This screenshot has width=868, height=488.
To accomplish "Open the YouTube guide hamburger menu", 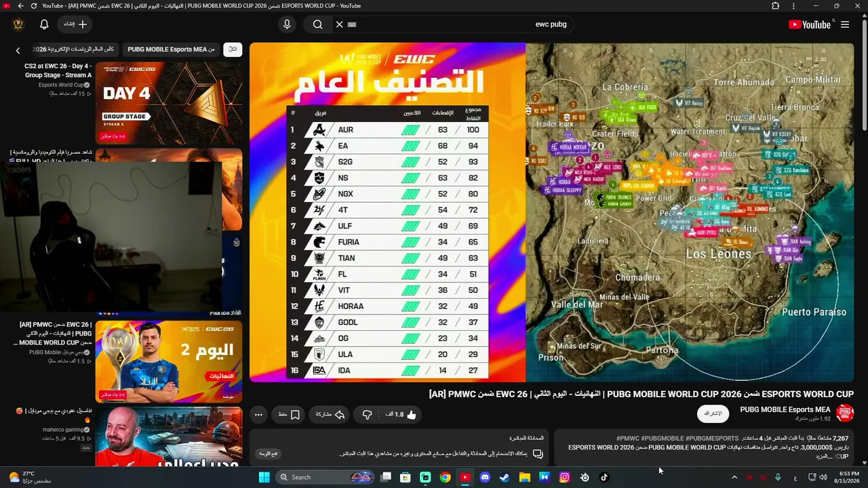I will (x=845, y=24).
